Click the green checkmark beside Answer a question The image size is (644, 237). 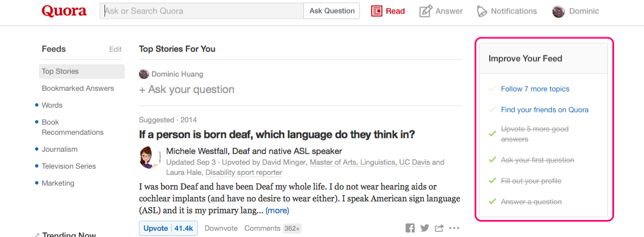pyautogui.click(x=492, y=201)
